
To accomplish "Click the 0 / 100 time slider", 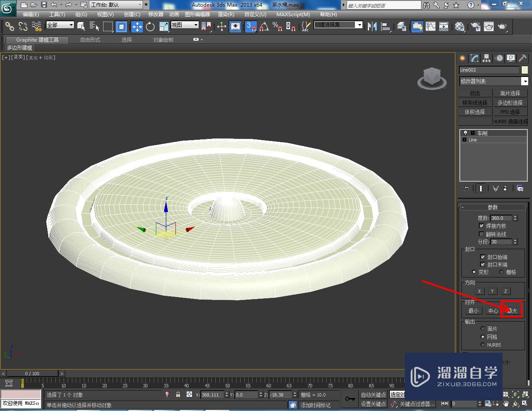I will (x=32, y=374).
